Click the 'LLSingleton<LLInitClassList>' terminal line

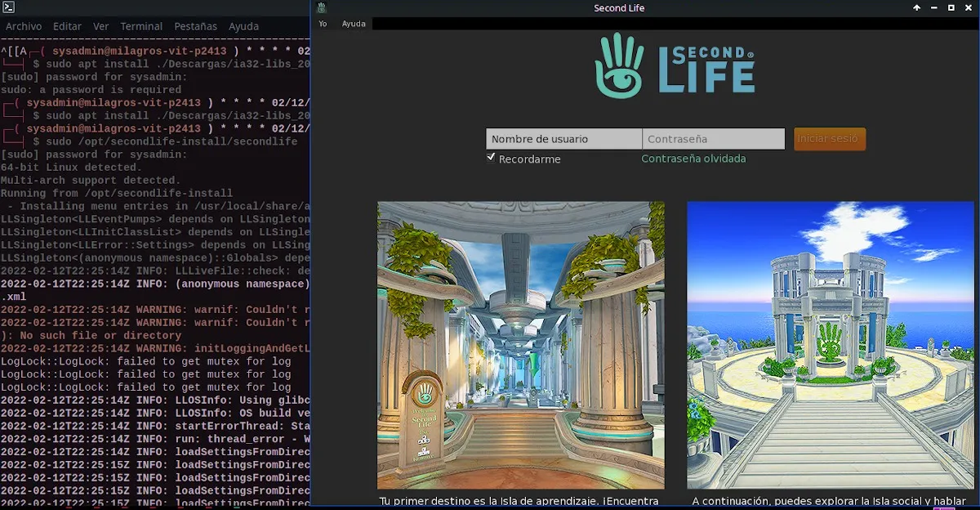155,232
